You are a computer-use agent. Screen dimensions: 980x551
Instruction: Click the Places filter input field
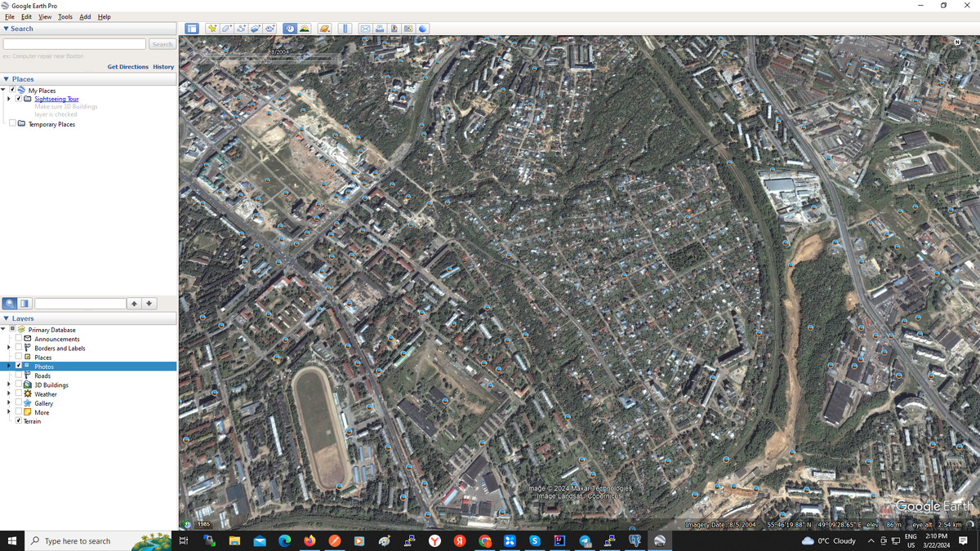pos(81,304)
